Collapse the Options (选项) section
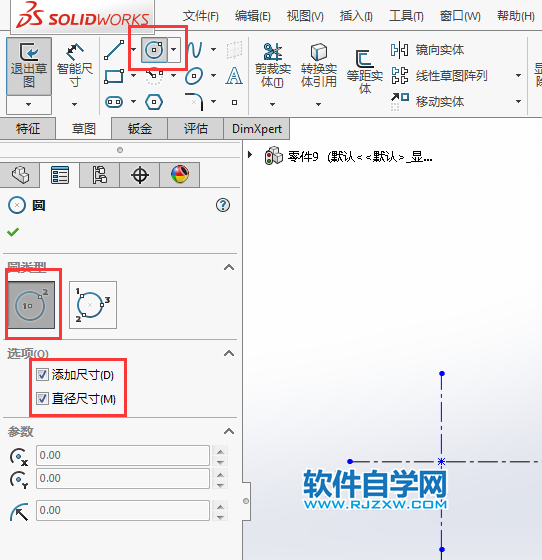 tap(229, 353)
